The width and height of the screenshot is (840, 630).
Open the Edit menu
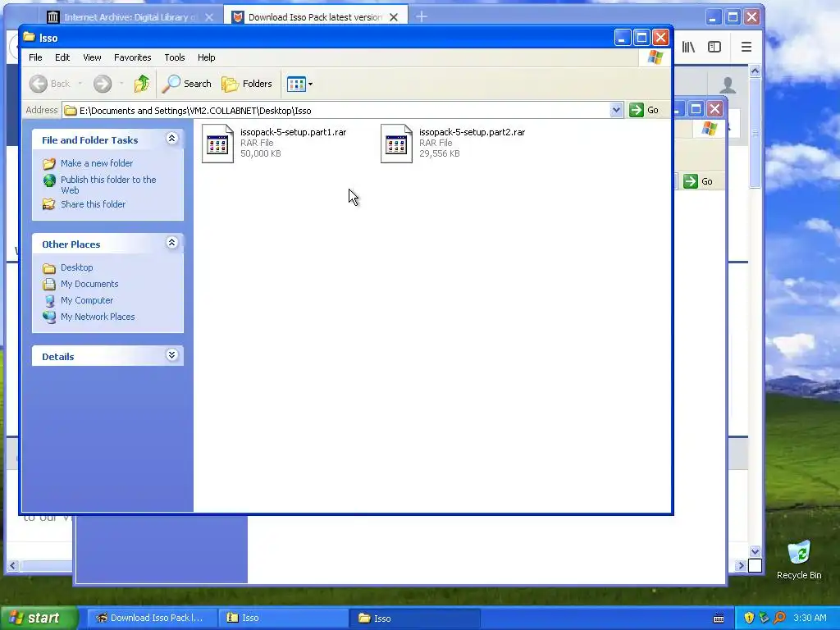(x=62, y=57)
